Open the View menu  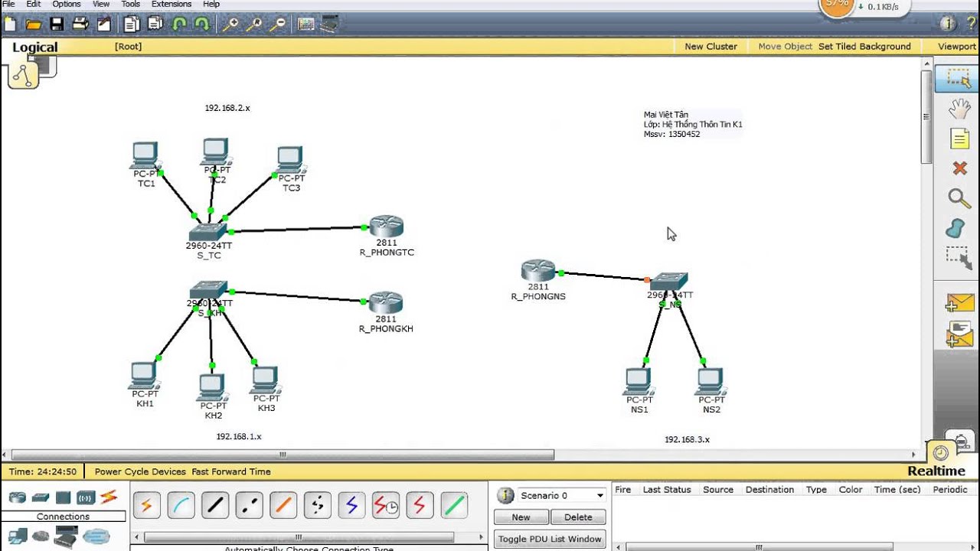pyautogui.click(x=101, y=4)
